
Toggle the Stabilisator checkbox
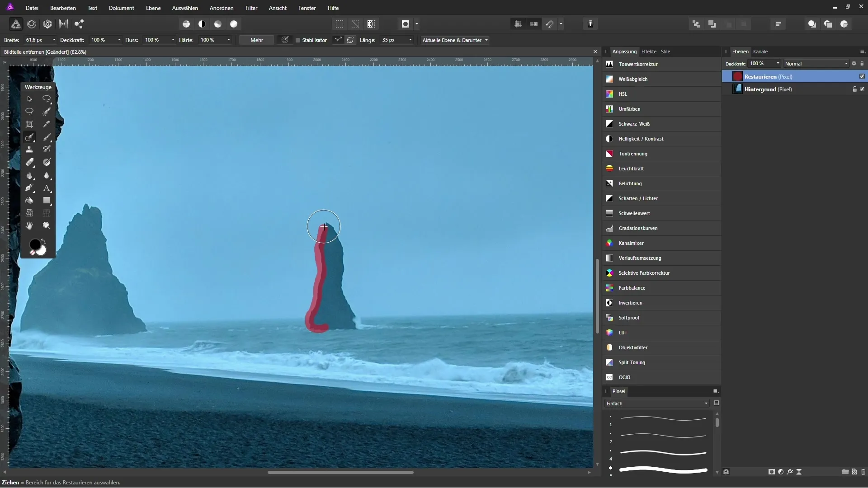pos(298,40)
